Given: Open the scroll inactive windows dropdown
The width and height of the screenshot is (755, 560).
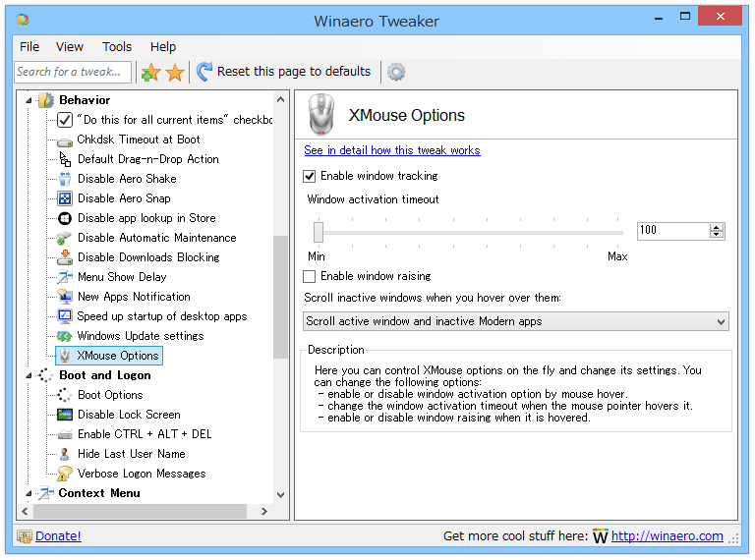Looking at the screenshot, I should tap(516, 321).
